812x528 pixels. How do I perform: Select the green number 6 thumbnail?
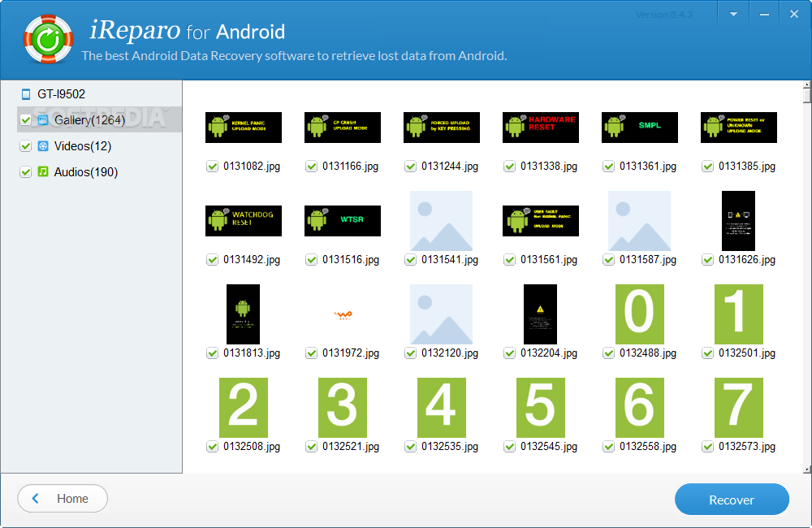640,407
